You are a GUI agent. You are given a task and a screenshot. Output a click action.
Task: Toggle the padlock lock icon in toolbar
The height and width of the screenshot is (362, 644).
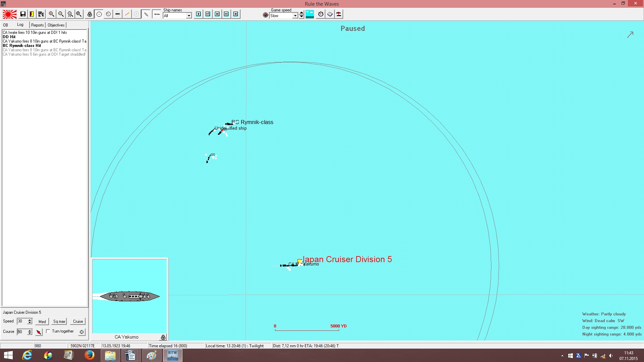point(90,14)
